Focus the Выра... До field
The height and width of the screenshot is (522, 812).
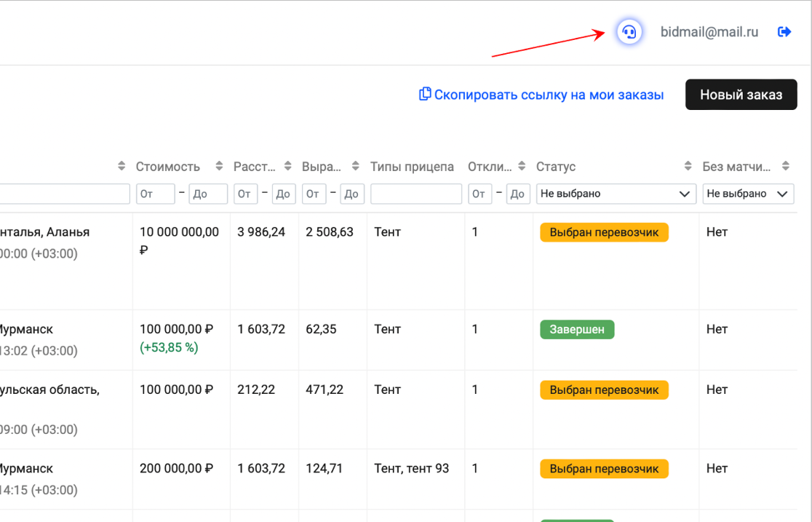(352, 194)
